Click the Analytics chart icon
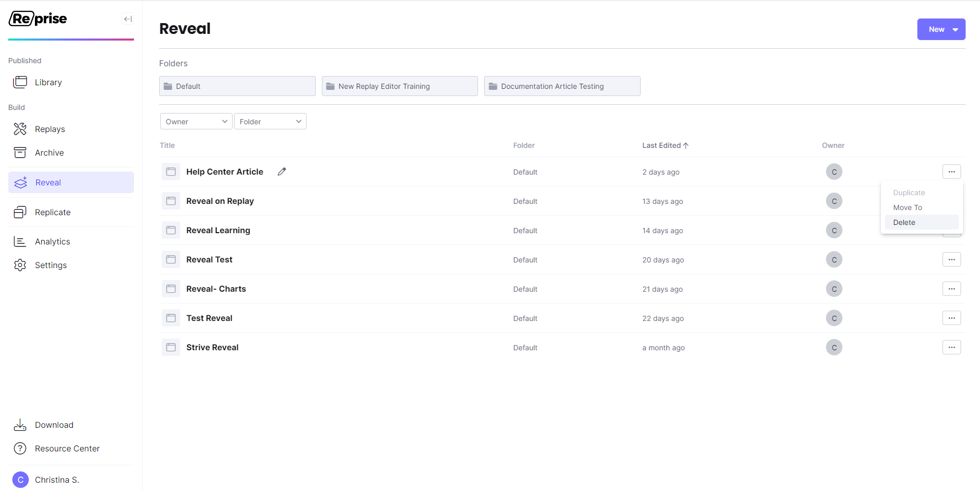The image size is (980, 492). tap(20, 241)
